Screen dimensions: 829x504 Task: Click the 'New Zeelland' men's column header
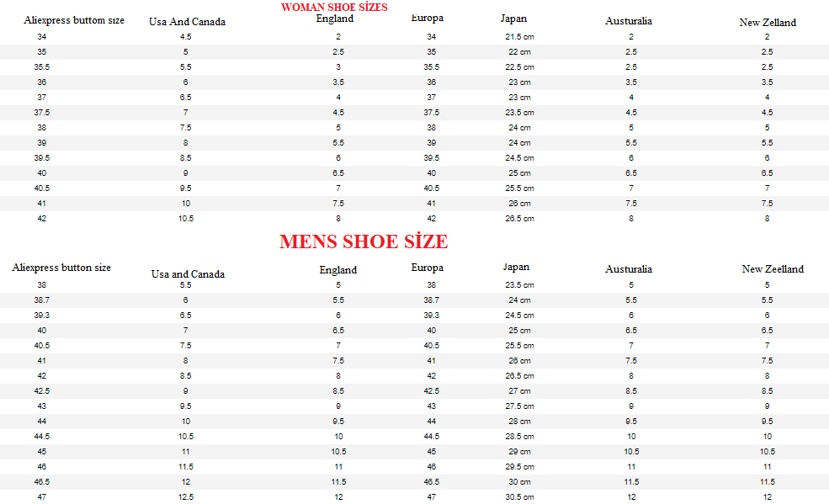pos(773,269)
